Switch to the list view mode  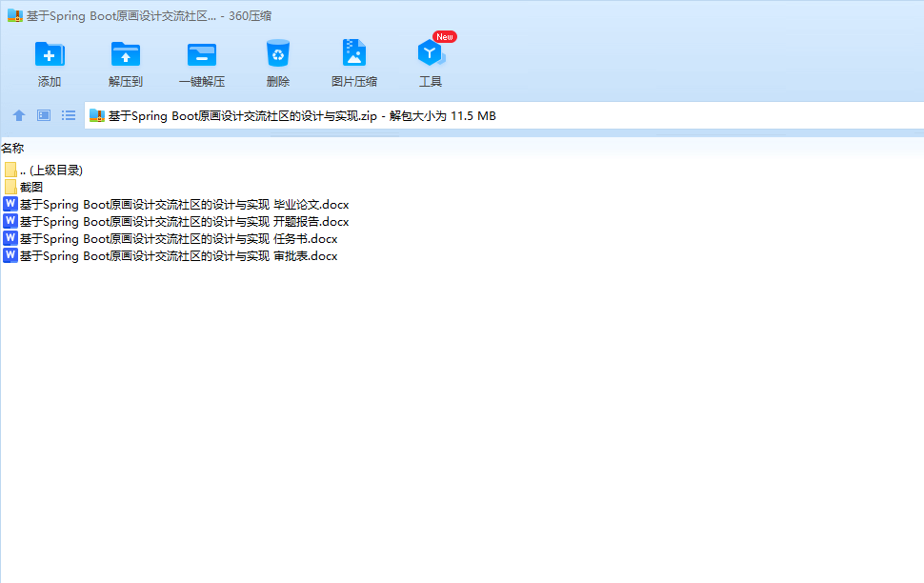tap(69, 115)
